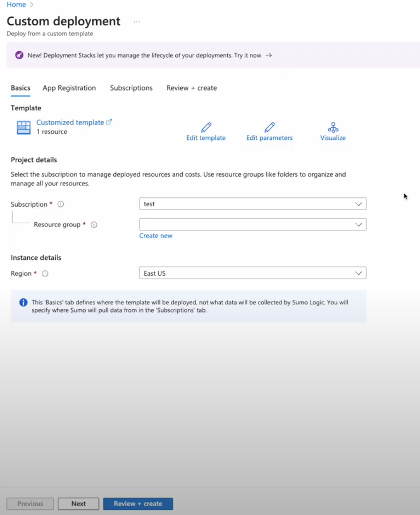Click the Create new resource group link
The image size is (420, 515).
[156, 235]
